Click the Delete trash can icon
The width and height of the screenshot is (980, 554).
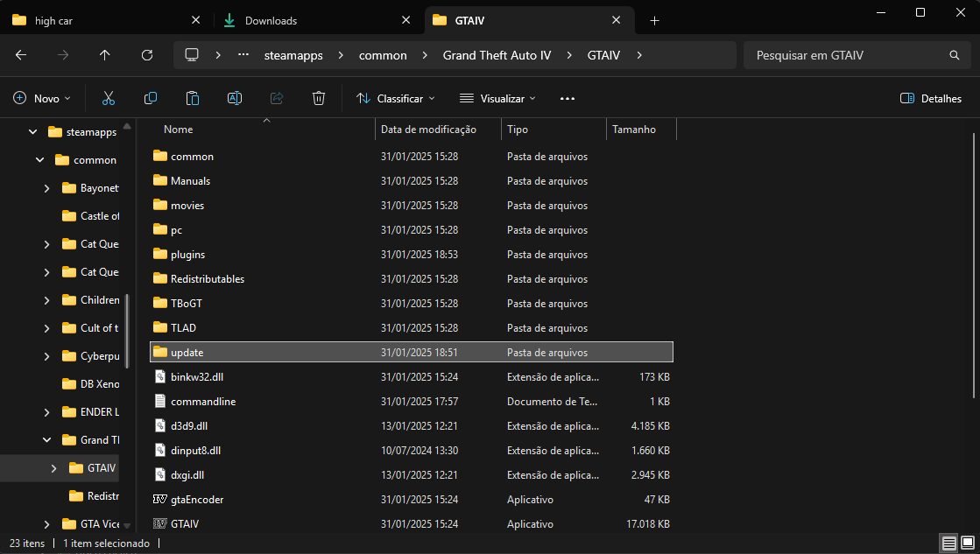[x=319, y=99]
